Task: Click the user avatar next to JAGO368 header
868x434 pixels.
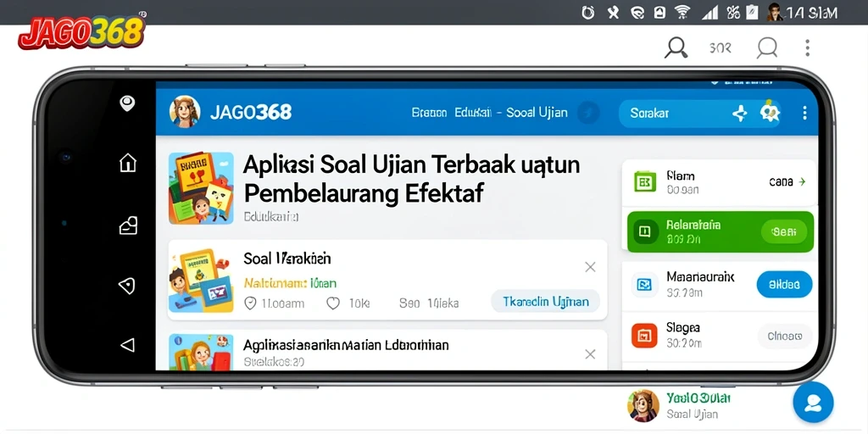Action: click(x=184, y=112)
